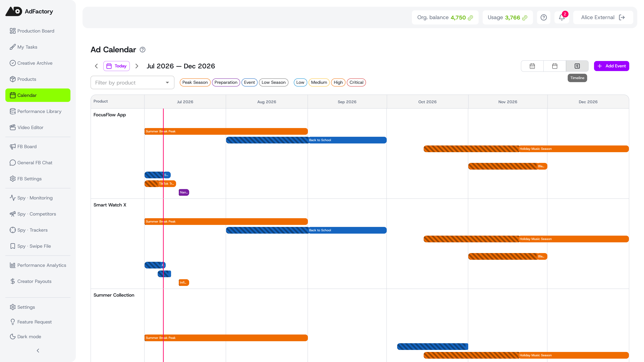
Task: Open the notifications bell
Action: (x=562, y=17)
